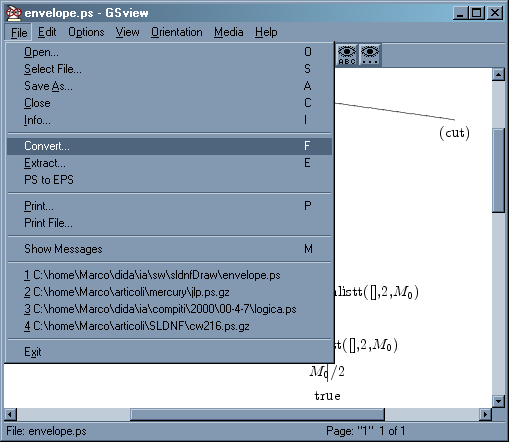Screen dimensions: 509x442
Task: Click the horizontal scrollbar right arrow
Action: tap(485, 414)
